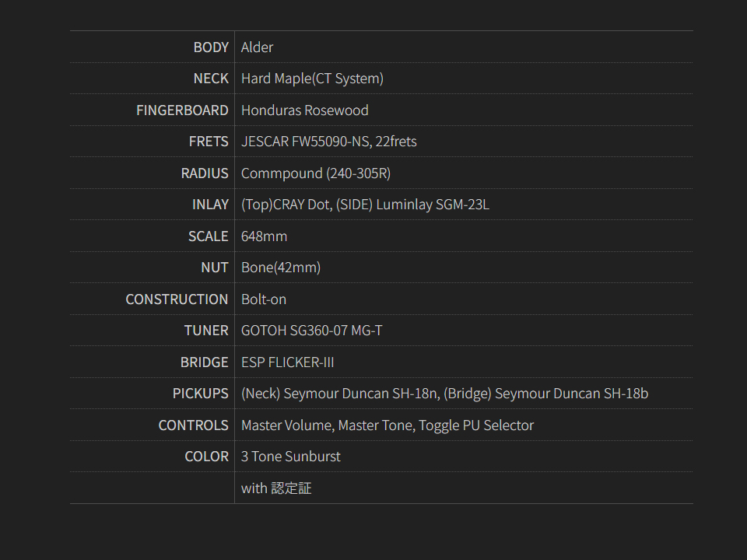Click the Hard Maple(CT System) neck value
This screenshot has width=747, height=560.
pos(312,79)
